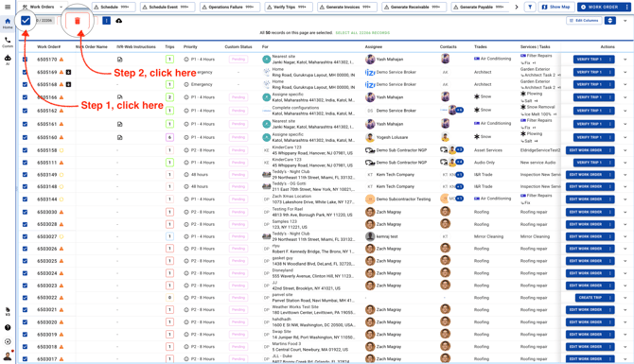Open the Work Orders module dropdown
Image resolution: width=634 pixels, height=364 pixels.
43,7
